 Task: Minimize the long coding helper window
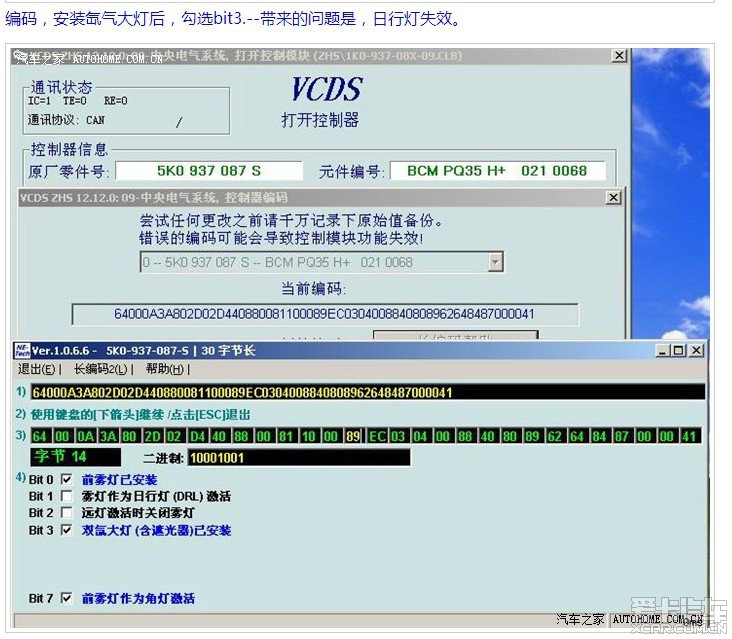[662, 350]
